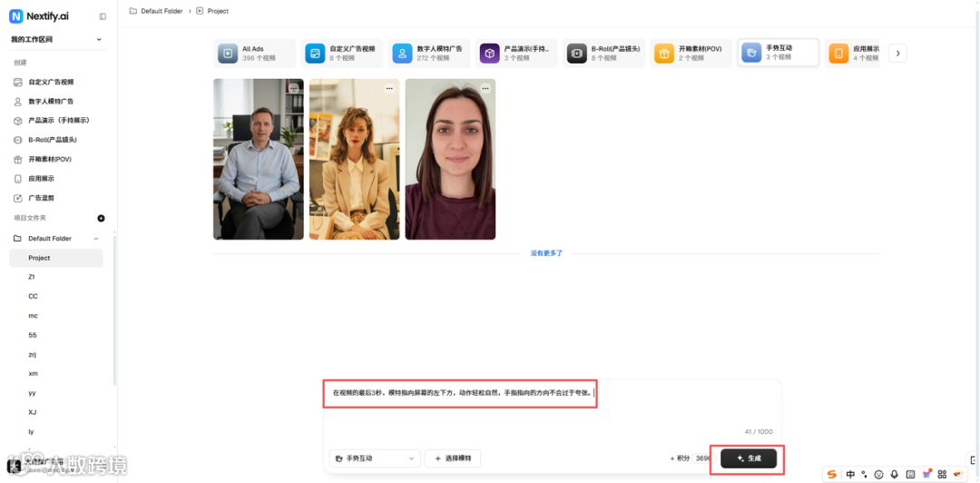The image size is (980, 483).
Task: Select the B-Roll(产品镜头) category tab
Action: [603, 54]
